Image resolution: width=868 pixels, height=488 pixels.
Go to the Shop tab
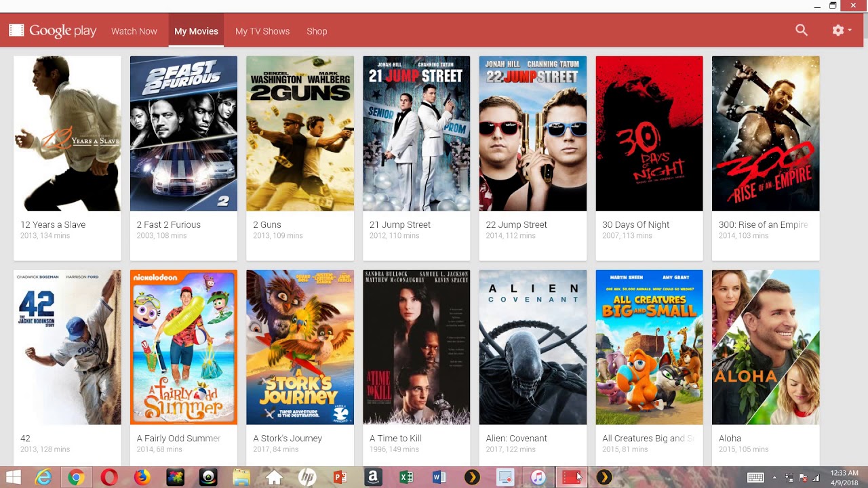coord(317,31)
